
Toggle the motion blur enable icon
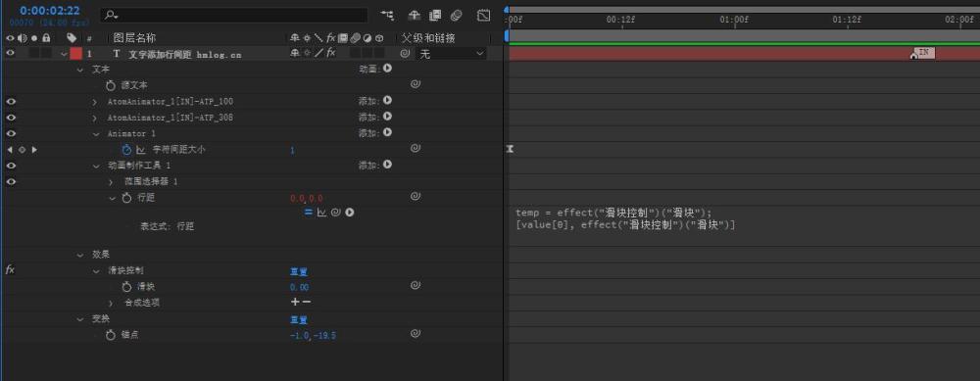point(457,15)
